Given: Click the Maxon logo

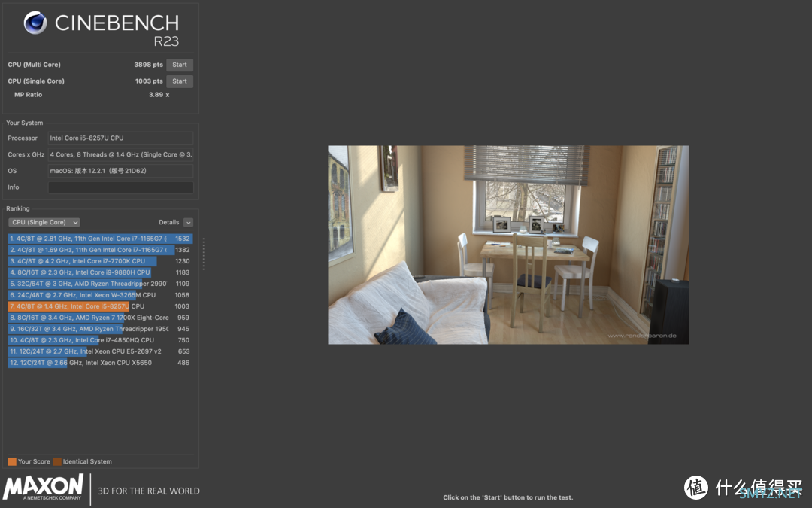Looking at the screenshot, I should [x=43, y=487].
